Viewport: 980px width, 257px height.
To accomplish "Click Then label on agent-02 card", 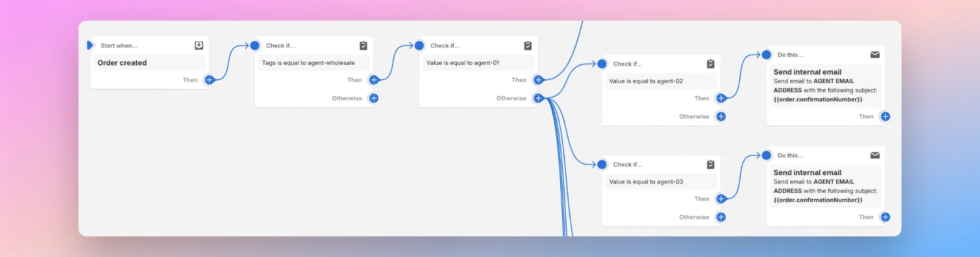I will [702, 98].
